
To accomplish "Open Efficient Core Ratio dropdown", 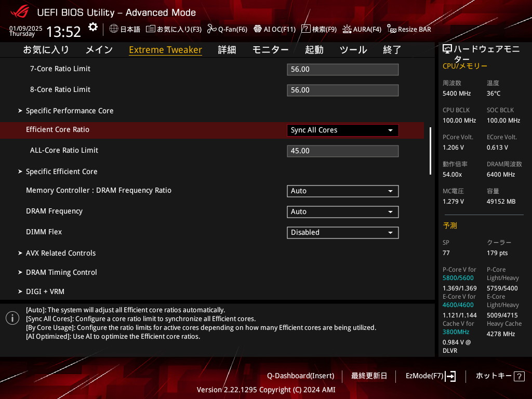I will pyautogui.click(x=342, y=130).
